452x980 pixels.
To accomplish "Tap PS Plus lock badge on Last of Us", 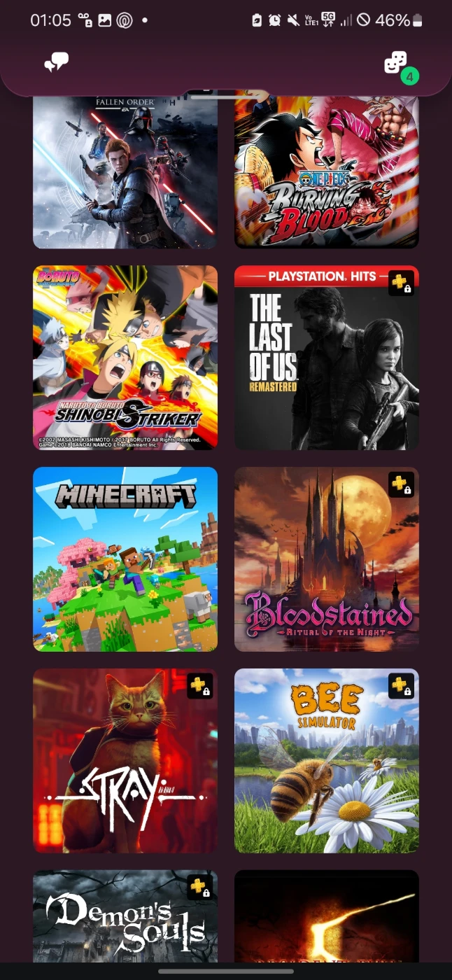I will 401,283.
